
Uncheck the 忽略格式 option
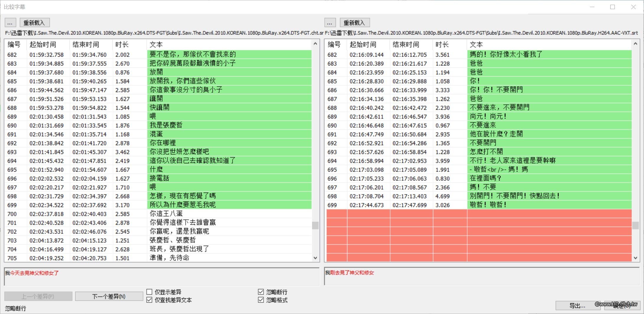point(261,300)
